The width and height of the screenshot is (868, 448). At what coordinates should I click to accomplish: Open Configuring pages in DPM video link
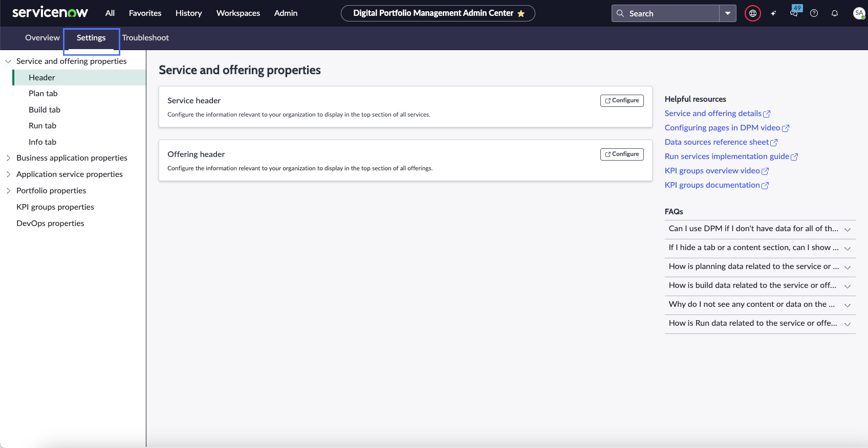click(x=727, y=128)
